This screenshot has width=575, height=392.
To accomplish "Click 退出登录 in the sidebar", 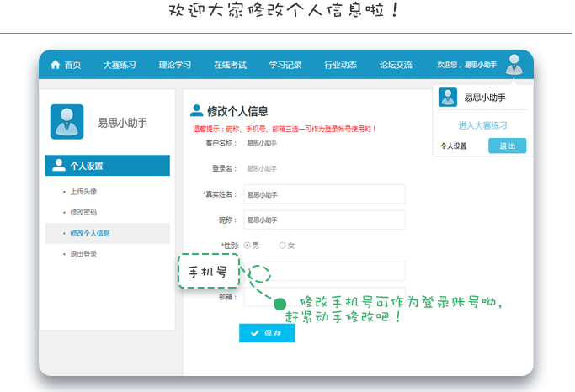I will [83, 254].
